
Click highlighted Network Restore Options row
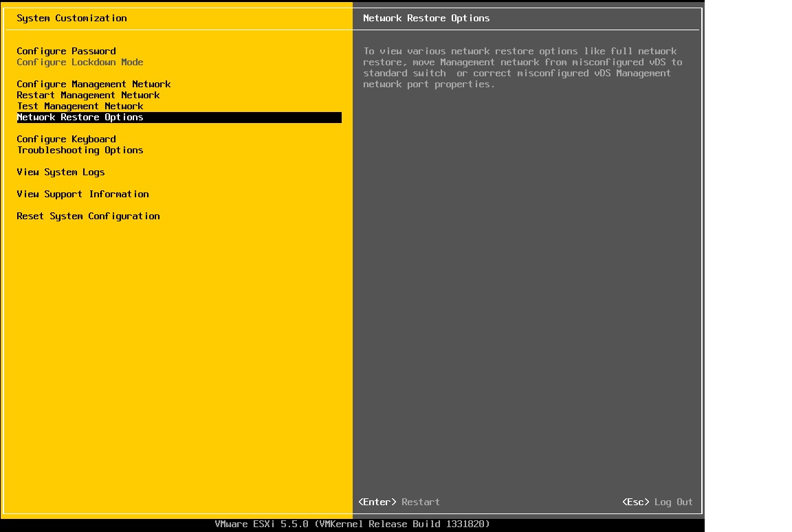(179, 117)
